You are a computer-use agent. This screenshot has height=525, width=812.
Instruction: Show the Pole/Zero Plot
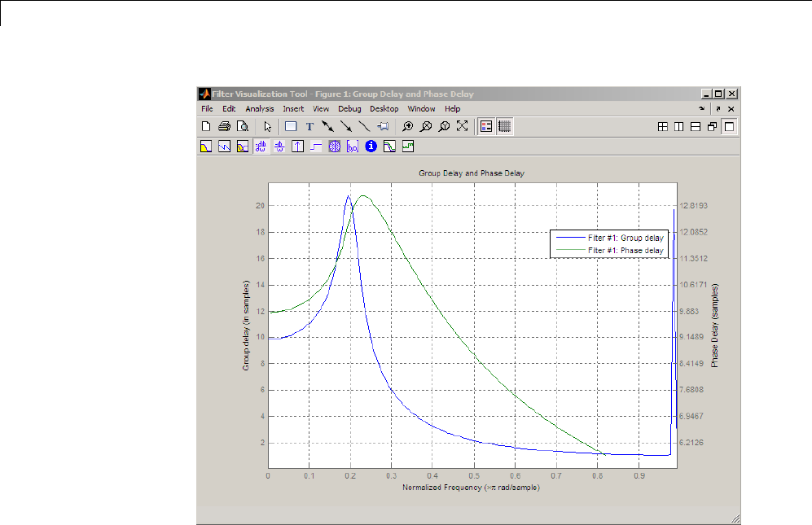point(335,147)
